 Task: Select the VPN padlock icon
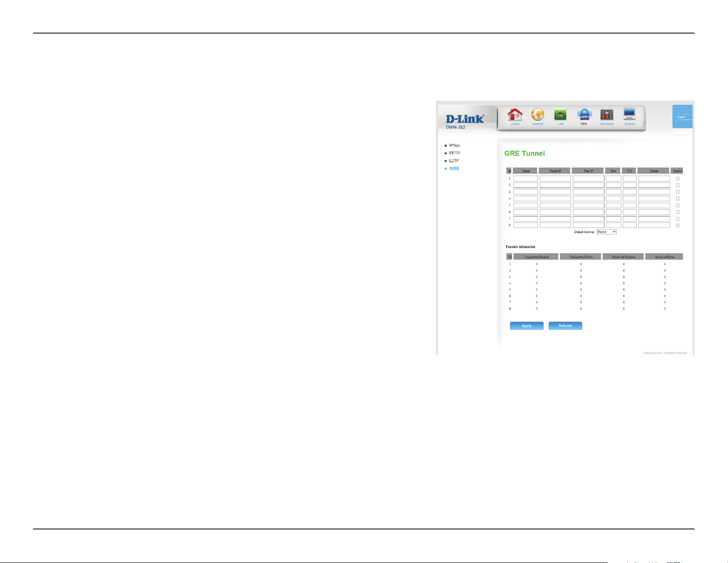(584, 115)
